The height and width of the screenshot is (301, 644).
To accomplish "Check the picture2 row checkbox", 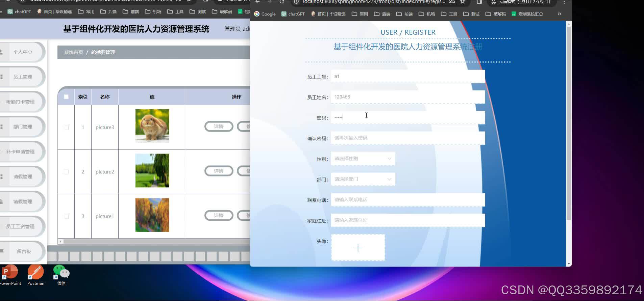I will pos(66,172).
